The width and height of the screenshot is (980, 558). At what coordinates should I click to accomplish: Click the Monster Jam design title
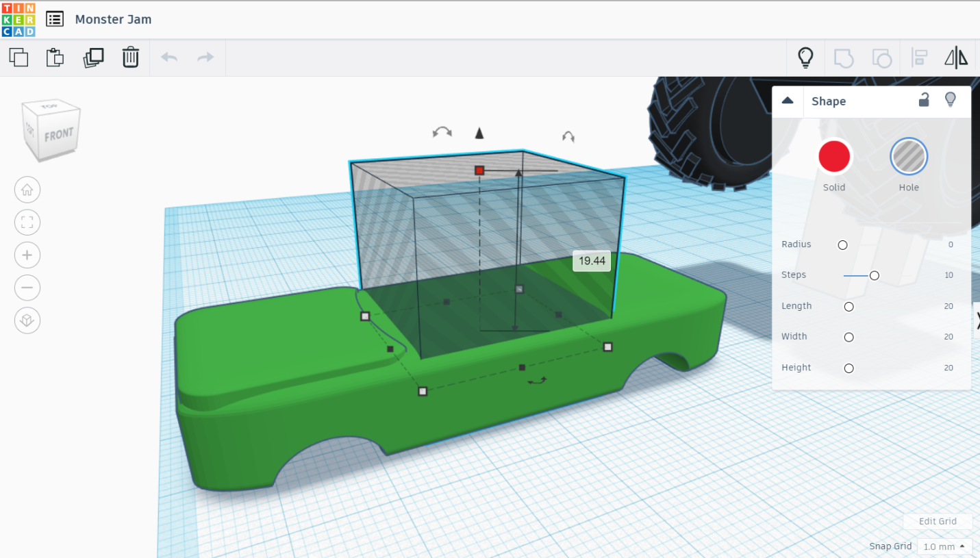pyautogui.click(x=113, y=19)
